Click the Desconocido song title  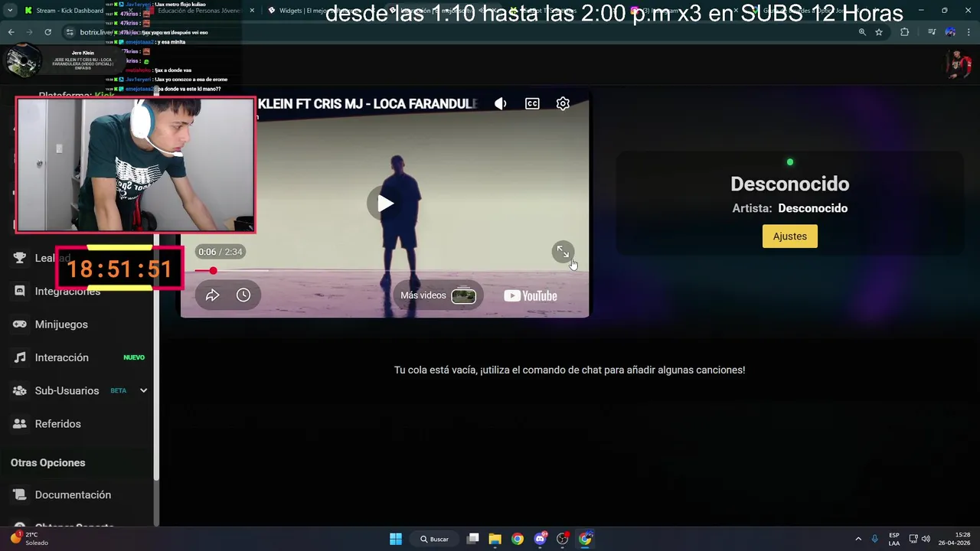coord(789,184)
